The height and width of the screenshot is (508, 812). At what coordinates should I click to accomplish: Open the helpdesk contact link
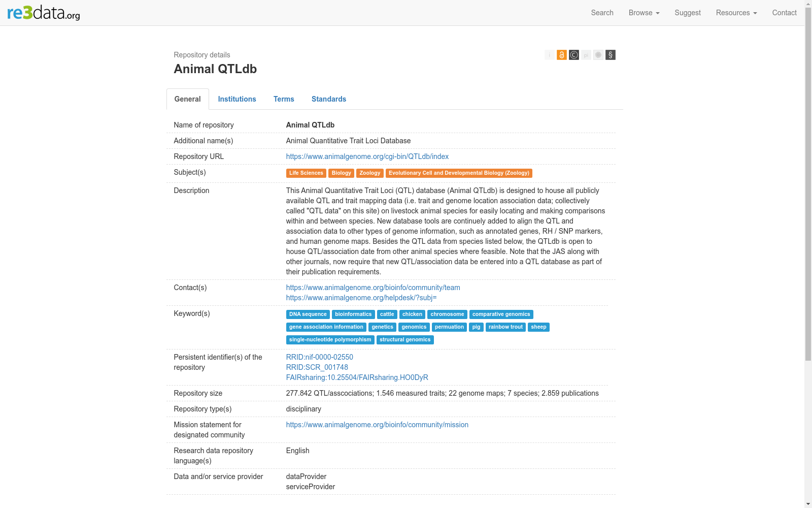(361, 298)
